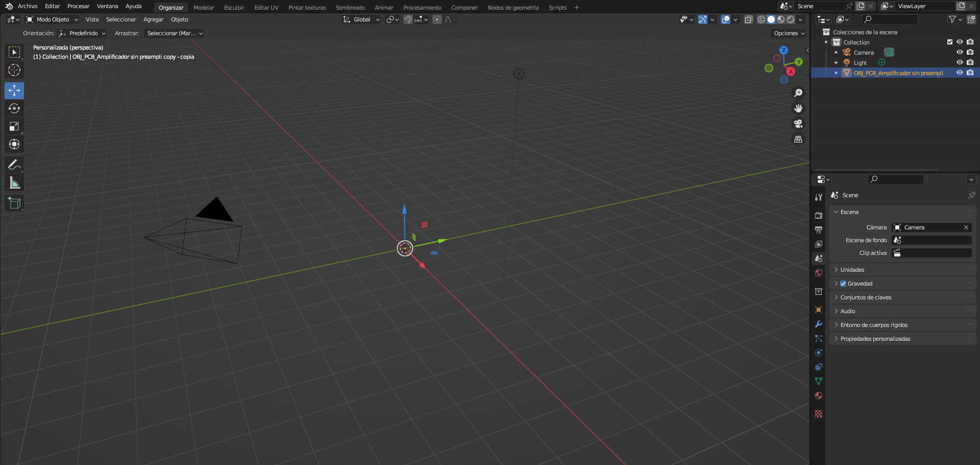Select the Cursor tool in left toolbar

(14, 70)
